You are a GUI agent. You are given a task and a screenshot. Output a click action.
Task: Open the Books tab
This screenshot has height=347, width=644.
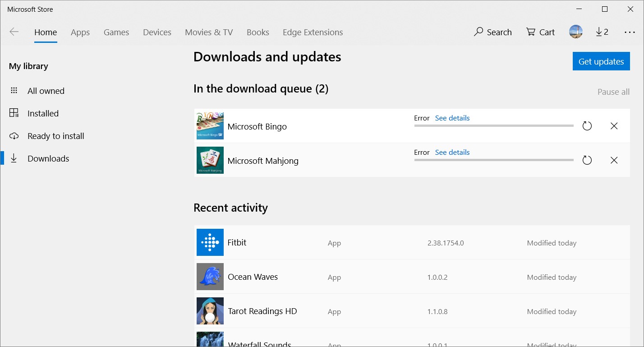pyautogui.click(x=258, y=32)
